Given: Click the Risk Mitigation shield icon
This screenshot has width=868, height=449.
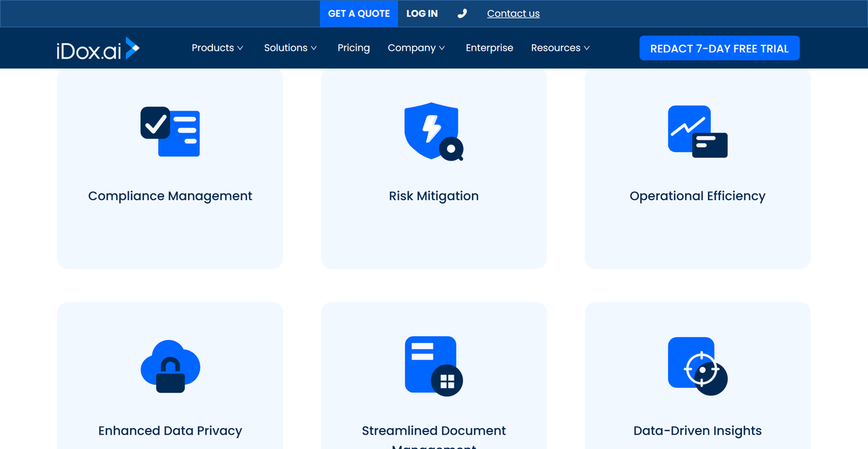Looking at the screenshot, I should tap(434, 132).
